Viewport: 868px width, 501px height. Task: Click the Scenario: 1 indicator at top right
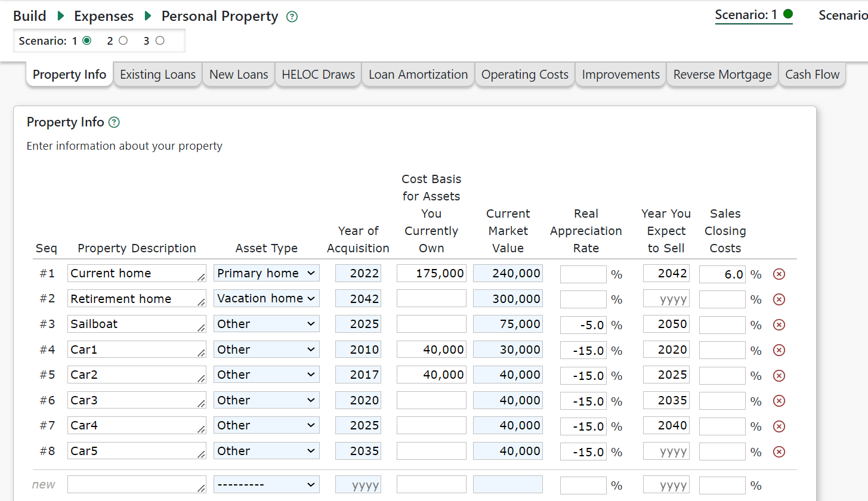pyautogui.click(x=754, y=15)
